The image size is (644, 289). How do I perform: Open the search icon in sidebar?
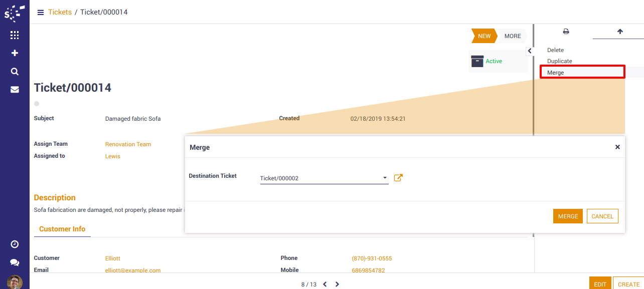(x=15, y=71)
